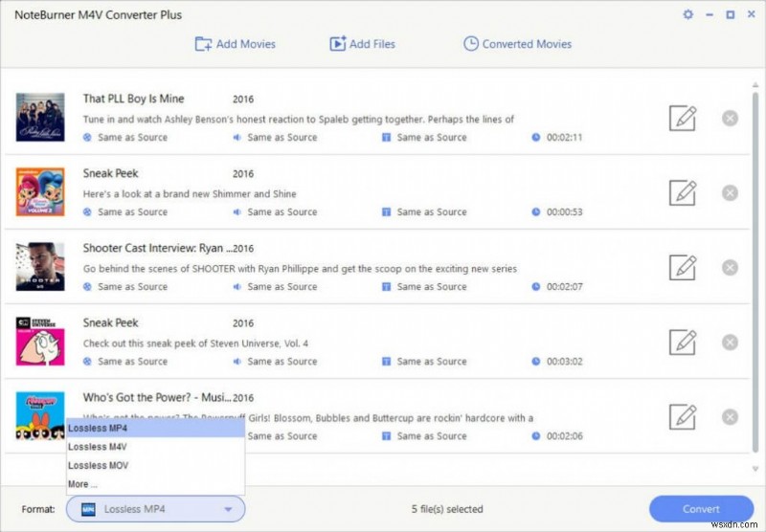Click Add Movies in top toolbar
The image size is (766, 532).
[x=236, y=44]
